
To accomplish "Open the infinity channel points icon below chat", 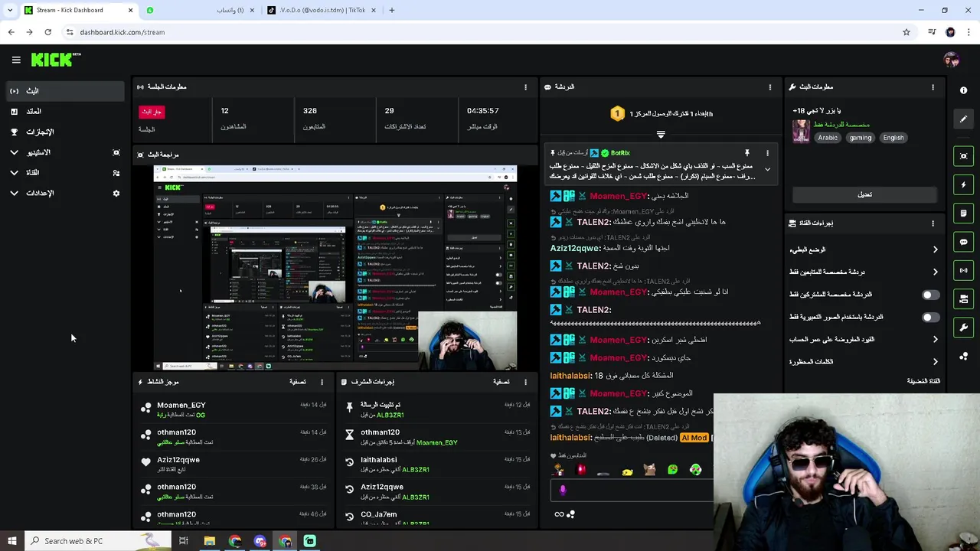I will pyautogui.click(x=560, y=514).
